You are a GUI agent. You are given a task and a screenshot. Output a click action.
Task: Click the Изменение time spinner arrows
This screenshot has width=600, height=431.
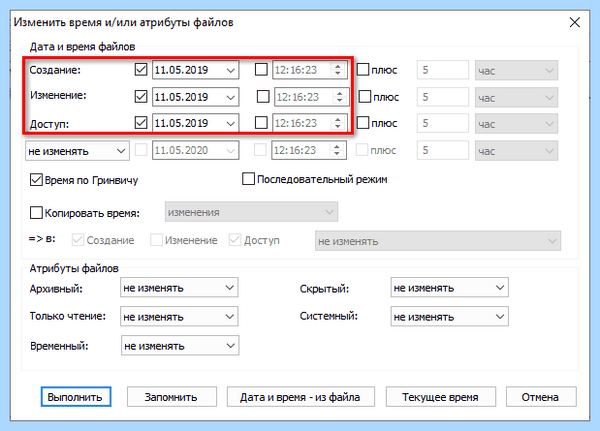coord(339,97)
